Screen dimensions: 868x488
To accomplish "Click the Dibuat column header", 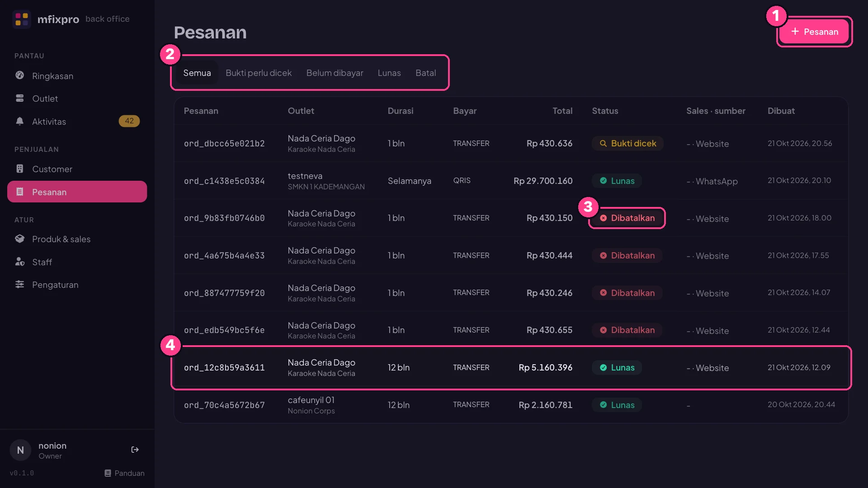I will (781, 111).
